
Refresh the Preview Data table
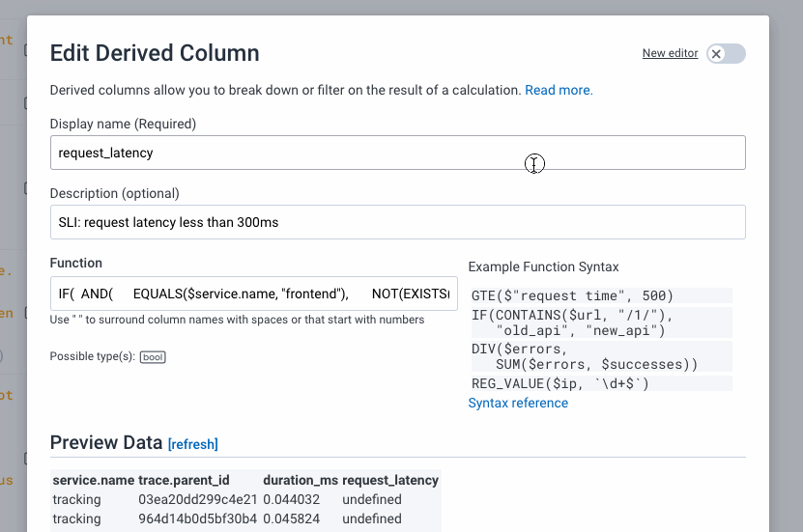[193, 444]
